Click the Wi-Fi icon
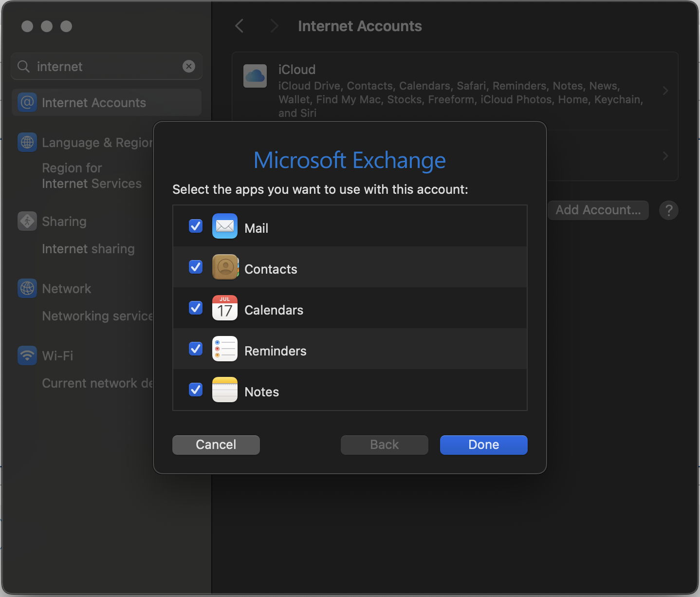The width and height of the screenshot is (700, 597). 27,355
